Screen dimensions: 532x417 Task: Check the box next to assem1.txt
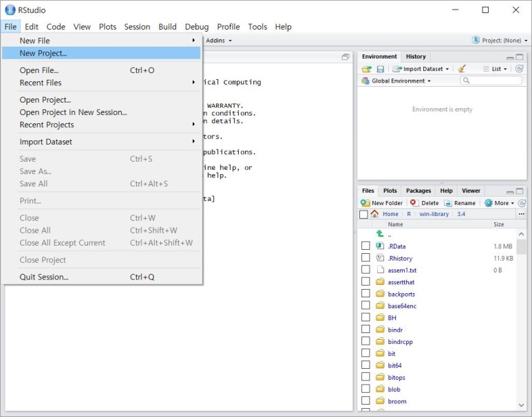pos(365,270)
